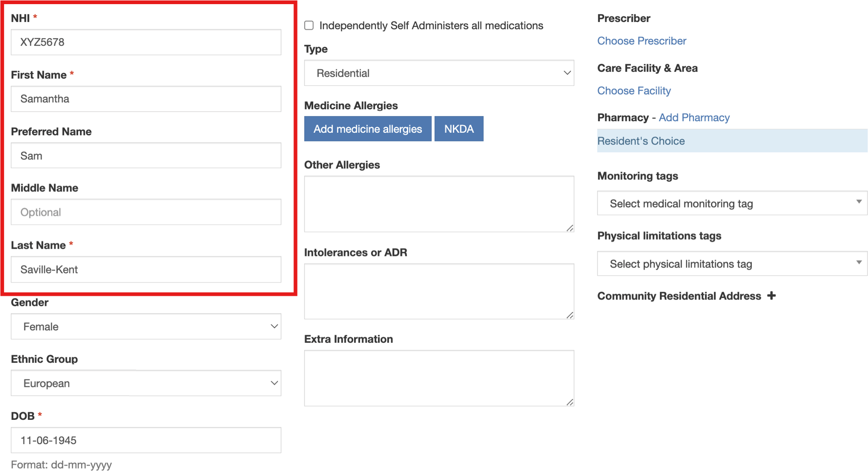Click the NHI input field
Image resolution: width=868 pixels, height=474 pixels.
(146, 42)
